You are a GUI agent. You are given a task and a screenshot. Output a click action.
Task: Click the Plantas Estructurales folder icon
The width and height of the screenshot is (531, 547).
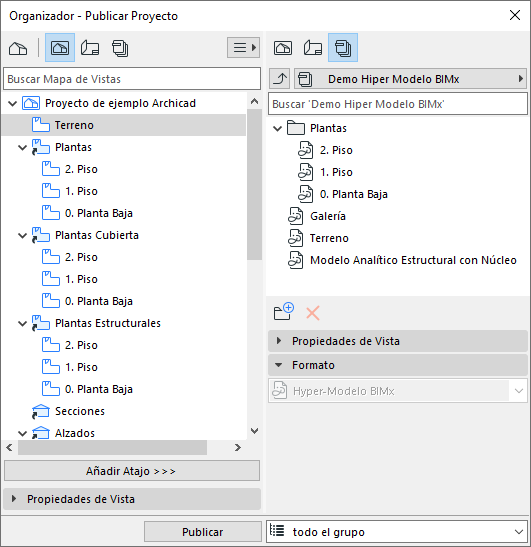(x=40, y=323)
